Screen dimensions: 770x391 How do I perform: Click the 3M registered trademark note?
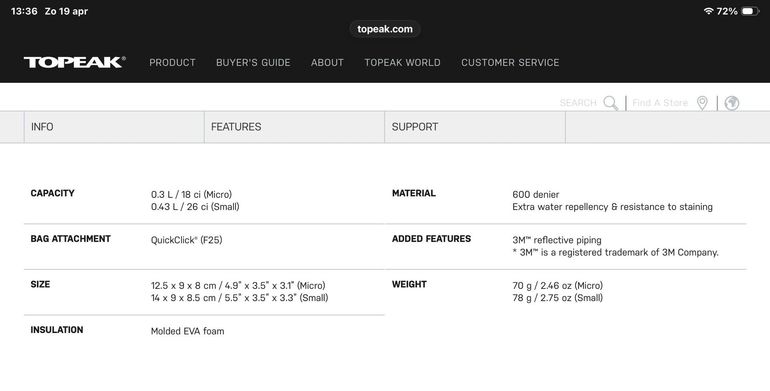point(615,252)
